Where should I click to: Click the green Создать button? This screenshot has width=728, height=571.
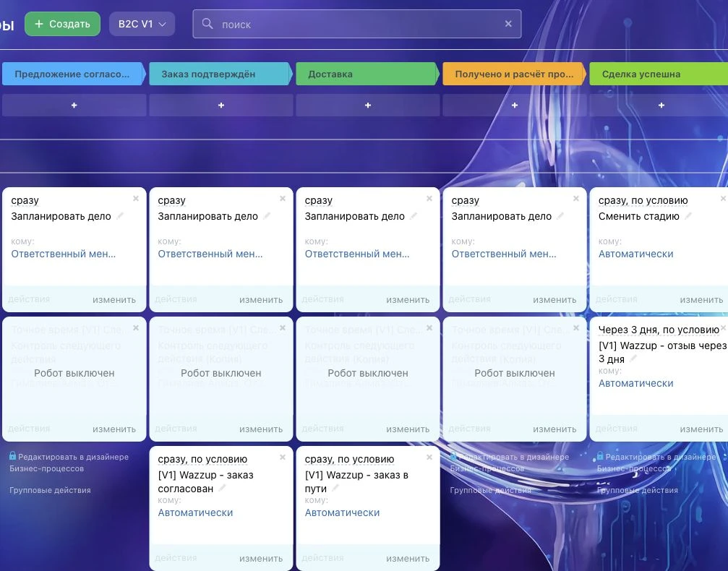63,24
